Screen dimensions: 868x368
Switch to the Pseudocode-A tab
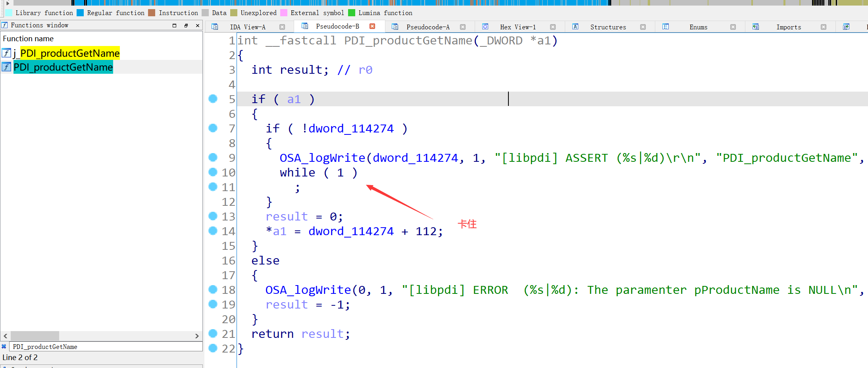(428, 27)
